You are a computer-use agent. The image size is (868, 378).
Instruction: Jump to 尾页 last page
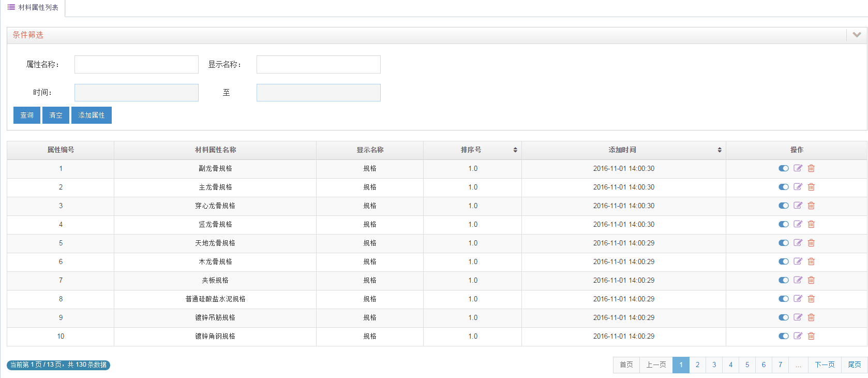coord(855,365)
